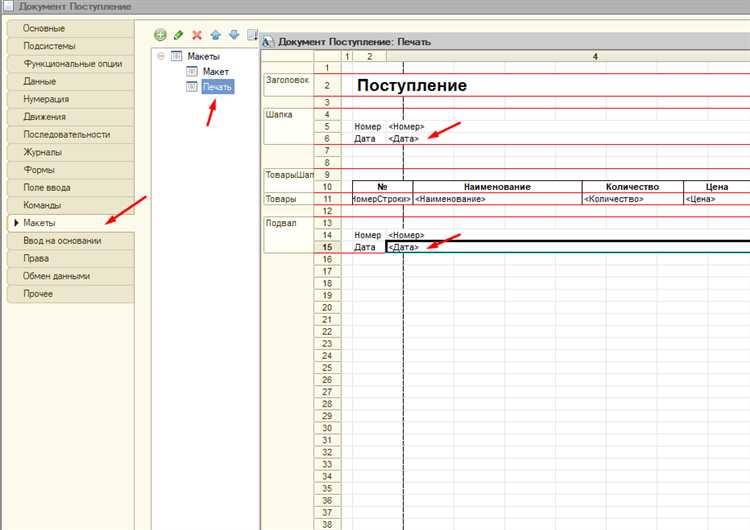The image size is (750, 530).
Task: Open the Нумерация tab
Action: coord(71,99)
